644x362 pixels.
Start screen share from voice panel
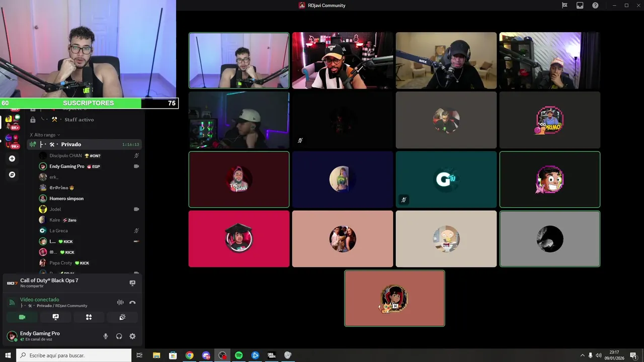coord(56,317)
